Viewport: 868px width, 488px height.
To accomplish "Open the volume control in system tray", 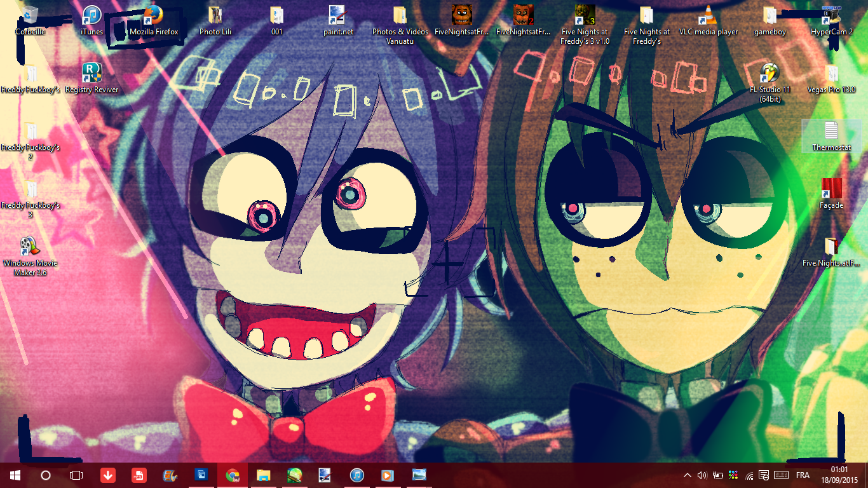I will click(702, 475).
